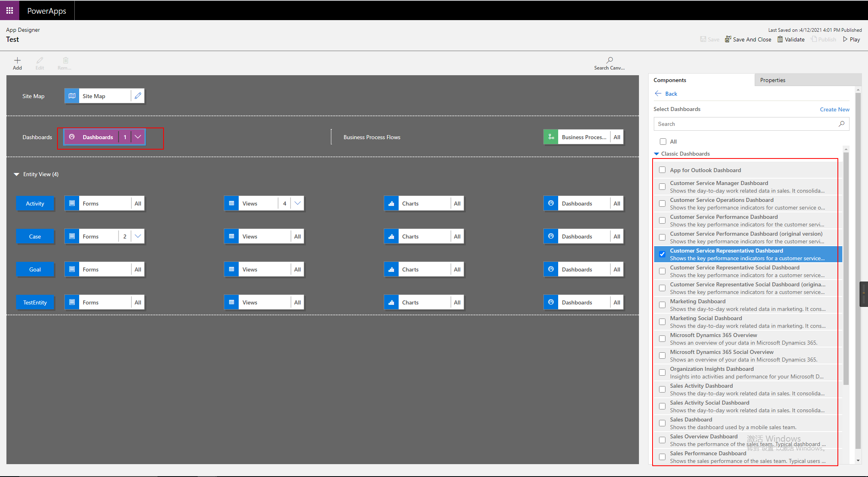Click the Create New link
Screen dimensions: 868x477
[834, 109]
